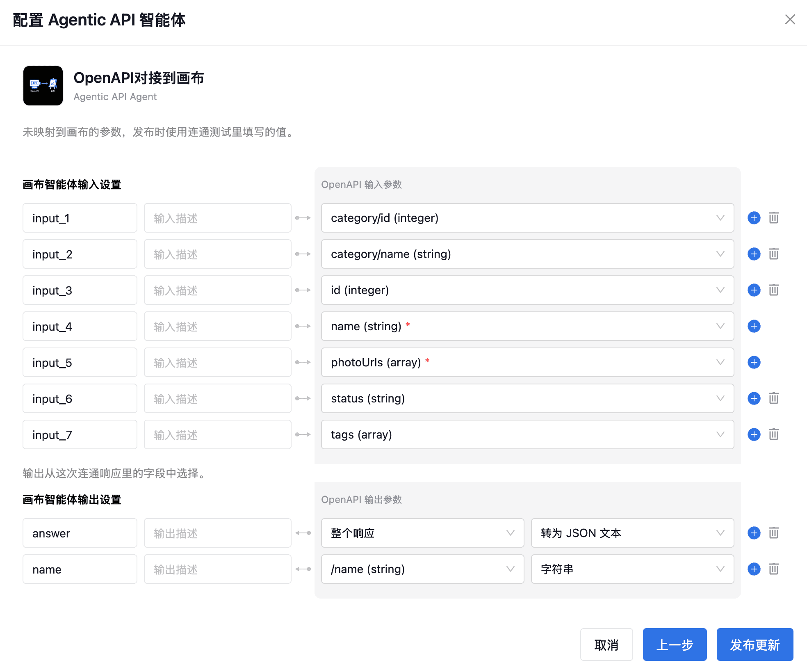Screen dimensions: 807x672
Task: Delete the category/name parameter row
Action: (x=773, y=254)
